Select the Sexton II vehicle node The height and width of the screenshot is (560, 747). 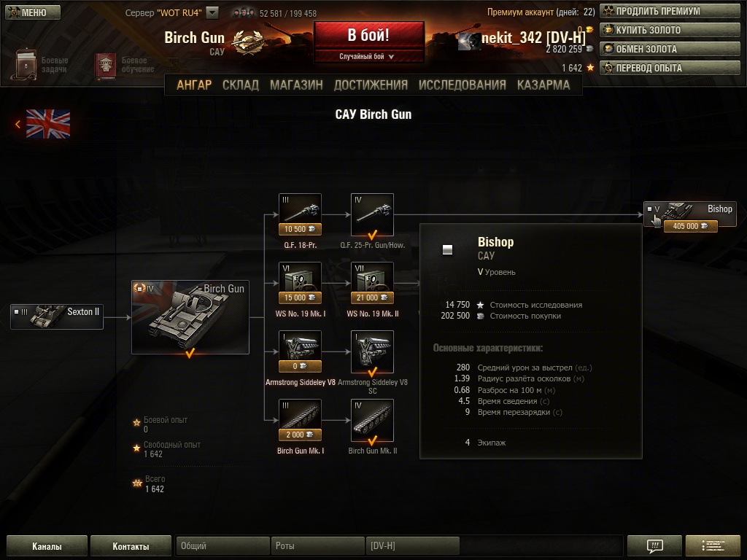[57, 316]
